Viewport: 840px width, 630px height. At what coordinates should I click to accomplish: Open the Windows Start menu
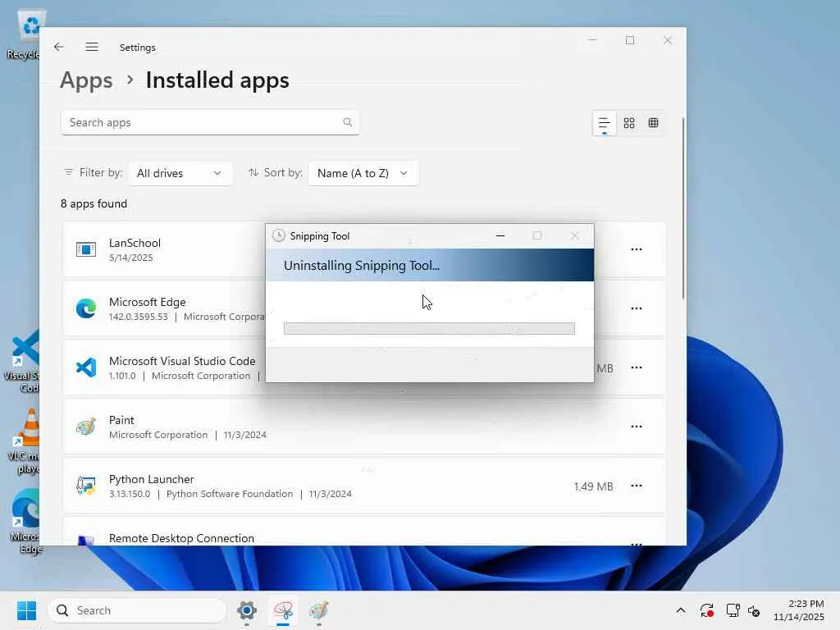pos(27,610)
